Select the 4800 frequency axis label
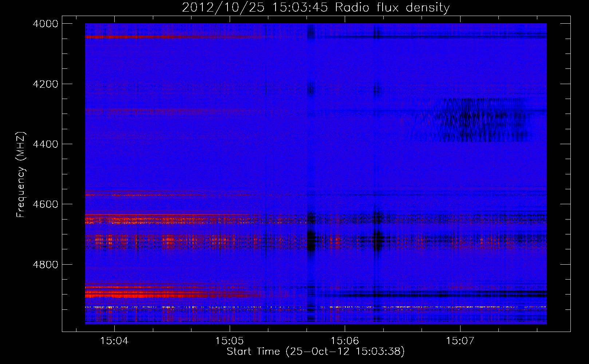Viewport: 589px width, 364px height. tap(46, 264)
